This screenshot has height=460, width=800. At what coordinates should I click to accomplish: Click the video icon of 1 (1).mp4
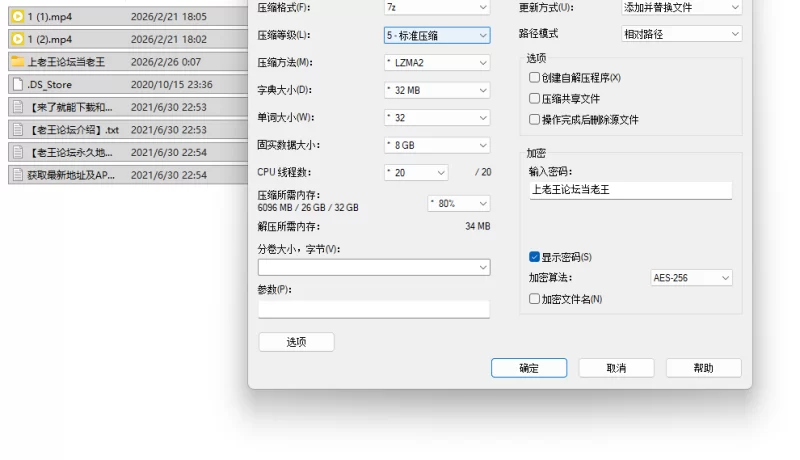pos(18,16)
